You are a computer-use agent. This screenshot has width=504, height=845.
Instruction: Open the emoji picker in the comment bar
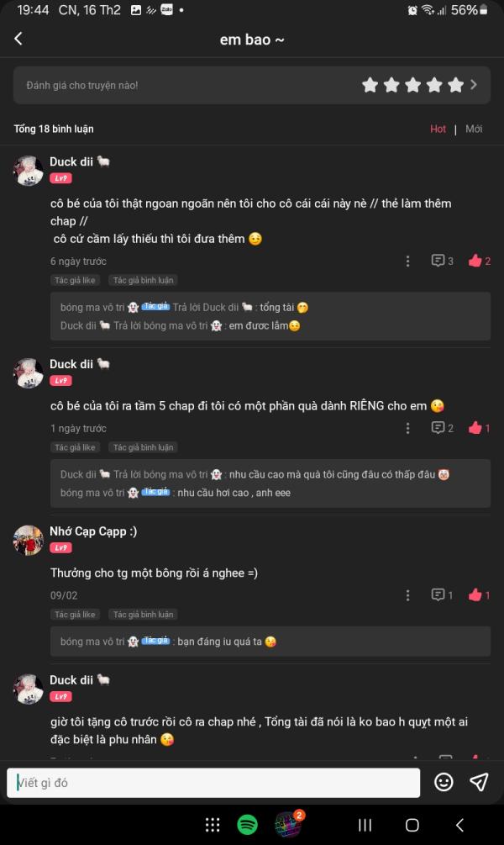point(444,782)
